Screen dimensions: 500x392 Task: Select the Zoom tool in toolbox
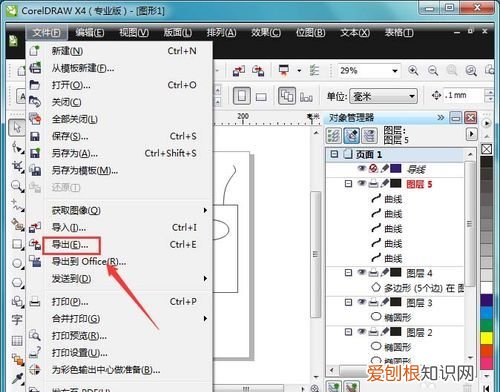point(17,186)
